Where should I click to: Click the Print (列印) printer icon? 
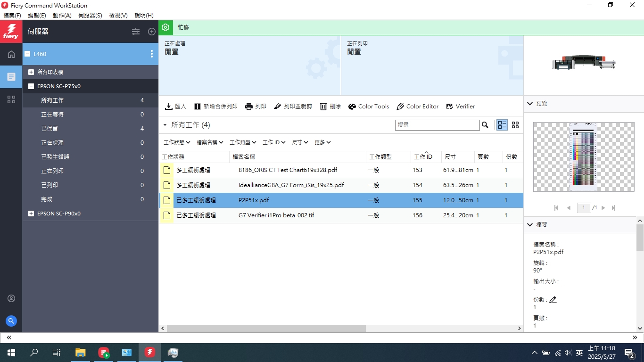pyautogui.click(x=249, y=107)
